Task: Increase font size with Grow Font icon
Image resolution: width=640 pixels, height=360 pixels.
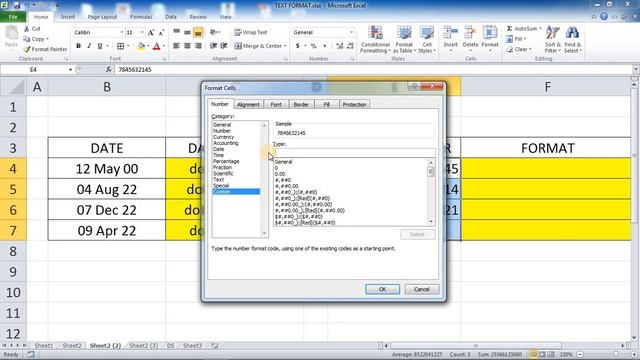Action: (x=151, y=32)
